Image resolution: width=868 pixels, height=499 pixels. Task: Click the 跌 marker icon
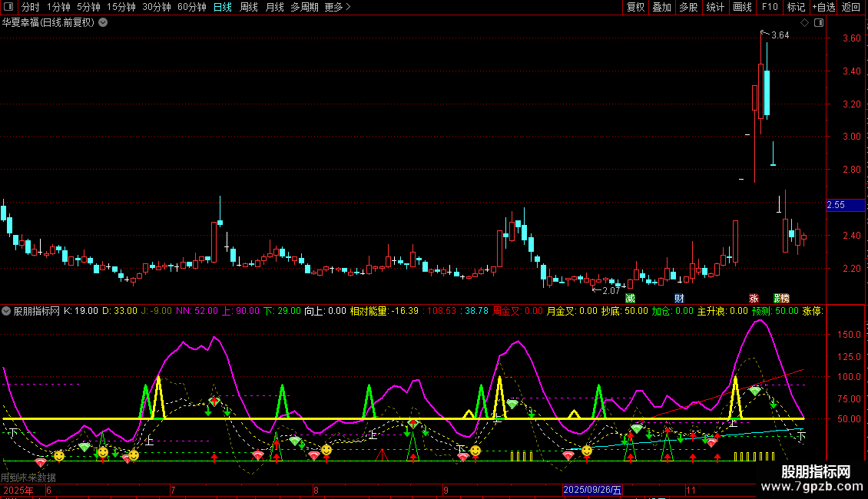click(777, 298)
